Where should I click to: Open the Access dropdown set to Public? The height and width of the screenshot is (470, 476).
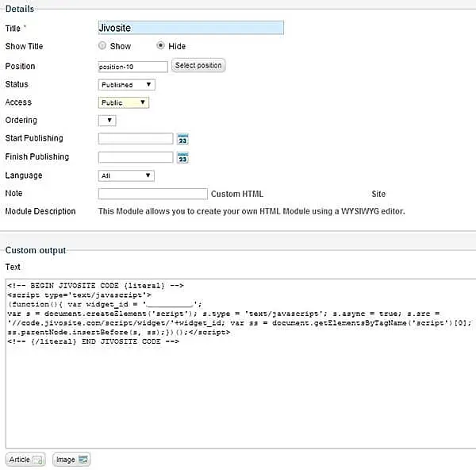click(x=124, y=102)
